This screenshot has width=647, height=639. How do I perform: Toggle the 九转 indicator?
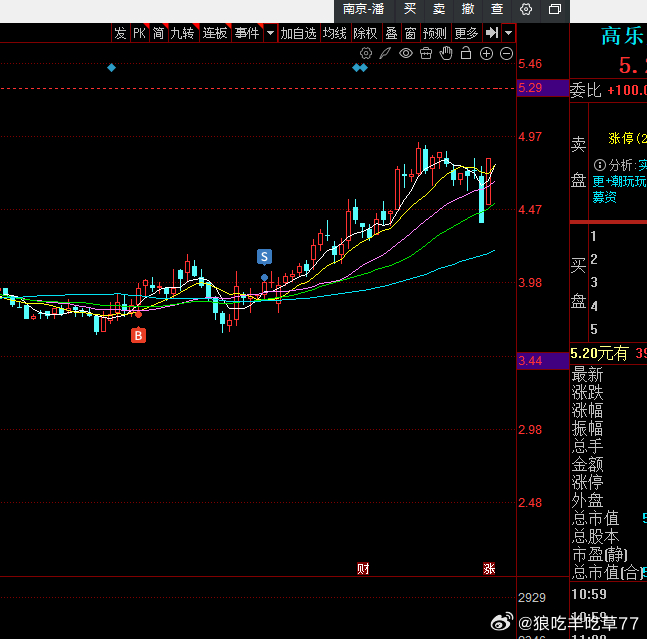[x=182, y=33]
